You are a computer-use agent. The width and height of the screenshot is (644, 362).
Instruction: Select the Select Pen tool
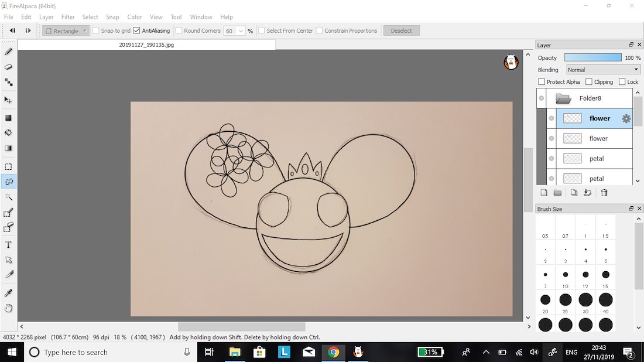point(8,213)
